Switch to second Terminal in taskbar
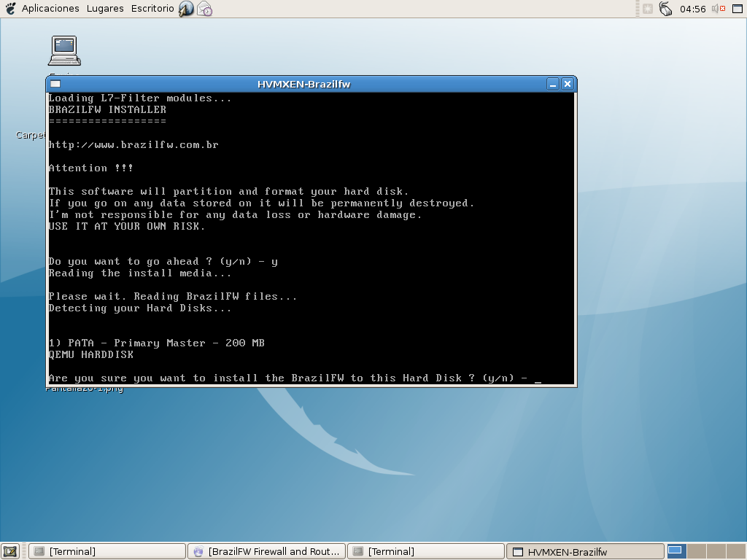This screenshot has height=560, width=747. pos(425,551)
